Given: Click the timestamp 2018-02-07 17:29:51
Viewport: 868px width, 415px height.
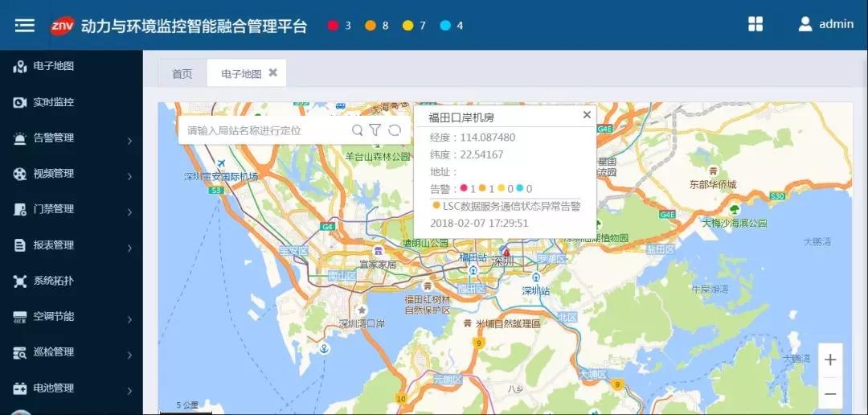Looking at the screenshot, I should coord(479,224).
